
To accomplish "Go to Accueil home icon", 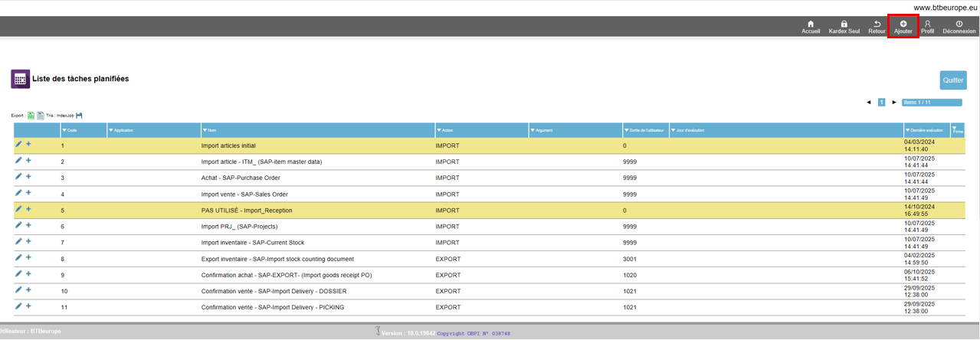I will click(x=811, y=25).
